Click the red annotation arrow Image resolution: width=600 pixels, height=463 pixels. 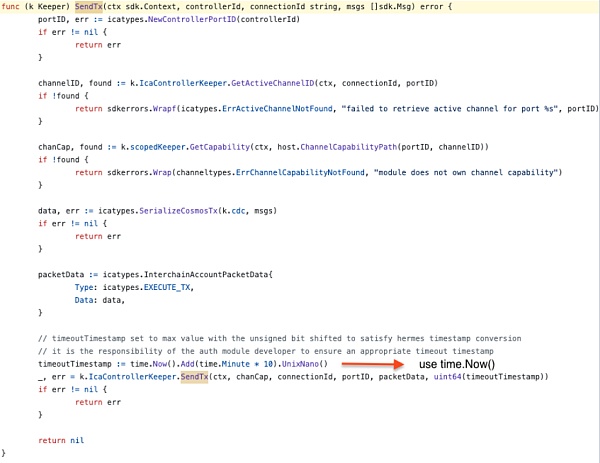click(x=373, y=364)
